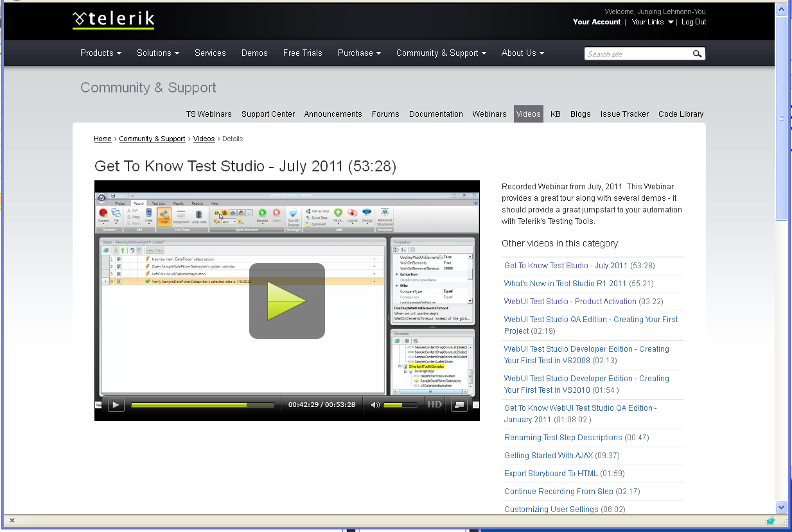Click the Telerik logo
Screen dimensions: 792x532
coord(114,19)
